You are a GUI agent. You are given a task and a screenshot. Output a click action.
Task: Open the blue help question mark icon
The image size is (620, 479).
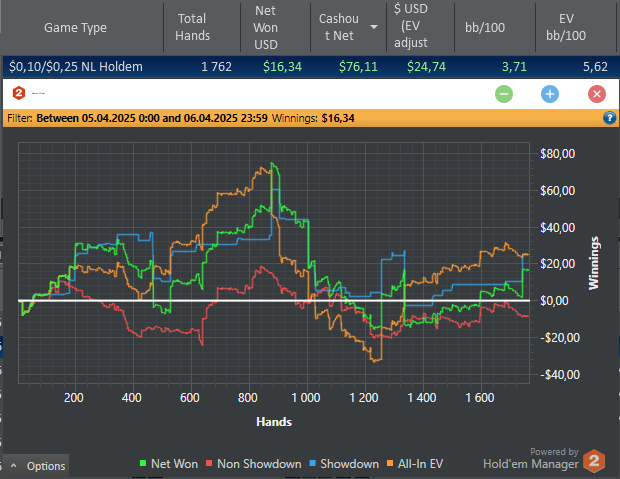(609, 118)
